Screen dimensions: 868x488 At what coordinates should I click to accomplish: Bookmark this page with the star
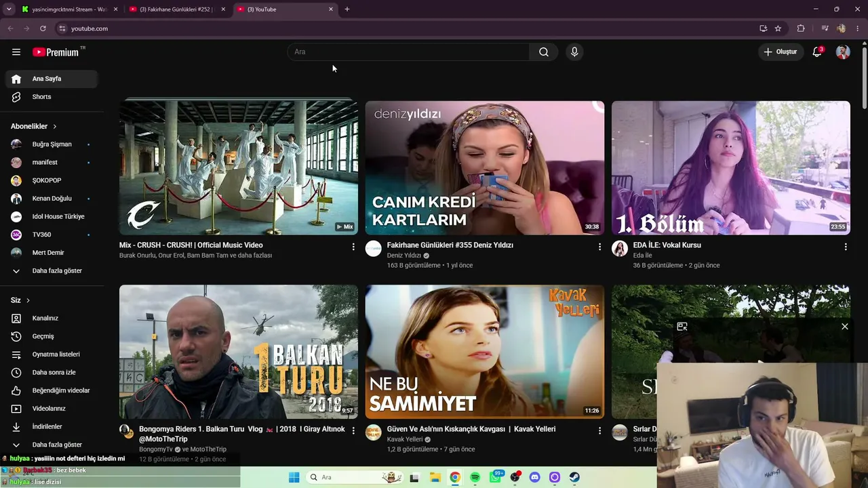(778, 28)
